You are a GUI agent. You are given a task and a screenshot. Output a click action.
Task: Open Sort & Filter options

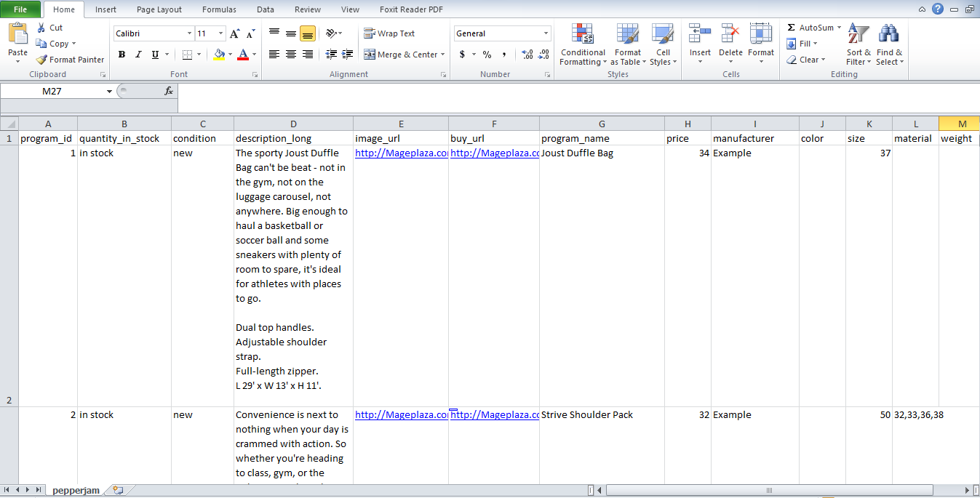click(859, 44)
